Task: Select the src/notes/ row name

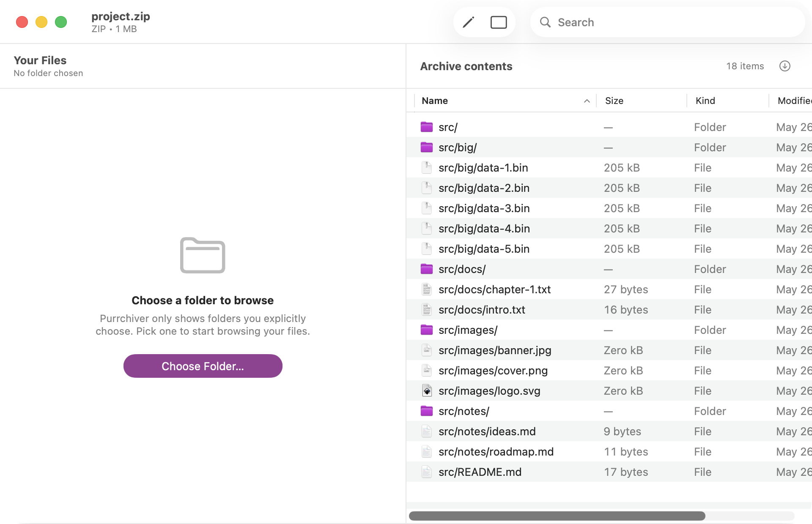Action: [x=464, y=411]
